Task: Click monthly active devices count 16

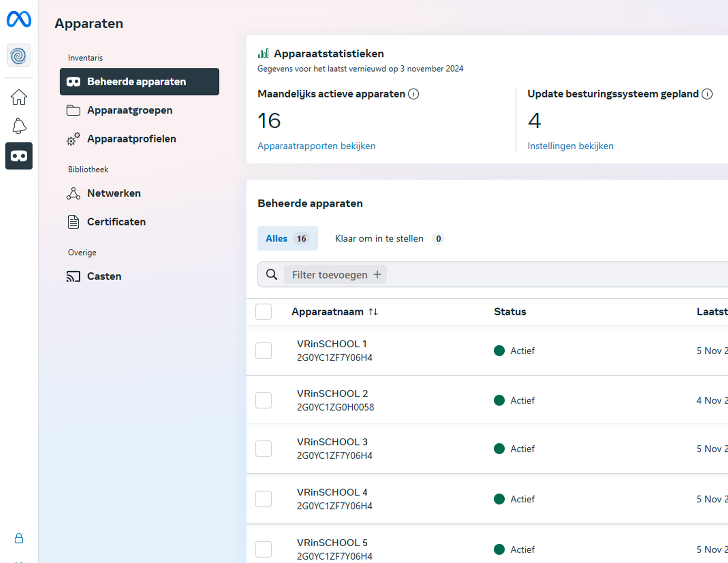Action: (269, 120)
